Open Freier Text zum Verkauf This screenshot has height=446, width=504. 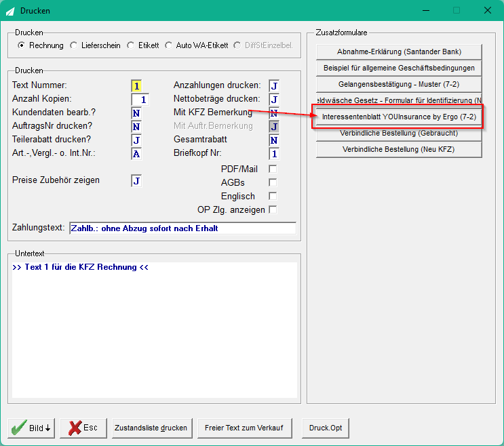(x=245, y=428)
